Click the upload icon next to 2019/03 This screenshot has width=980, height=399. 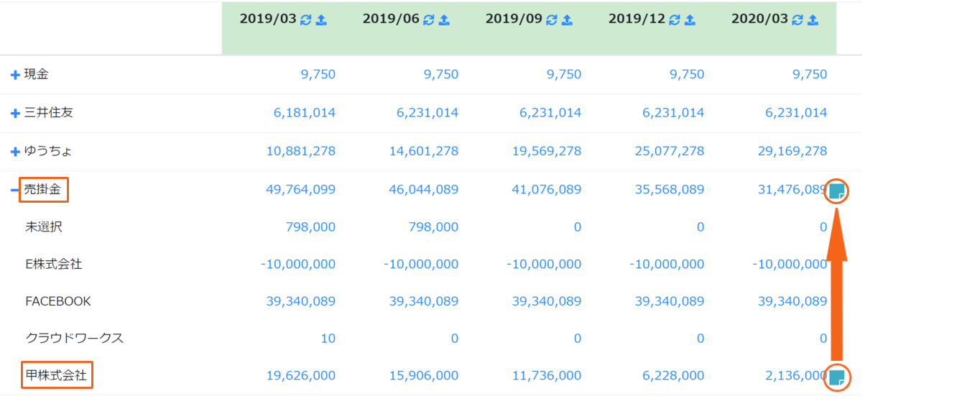[x=321, y=20]
